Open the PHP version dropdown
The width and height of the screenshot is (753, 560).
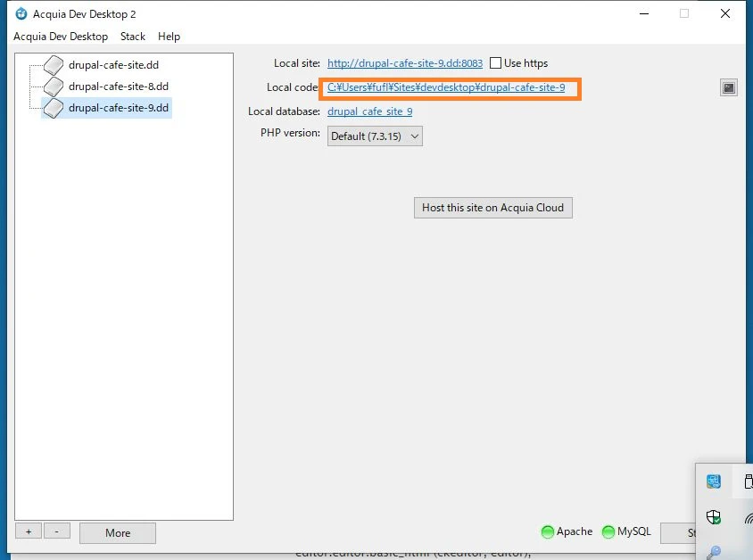click(x=375, y=136)
